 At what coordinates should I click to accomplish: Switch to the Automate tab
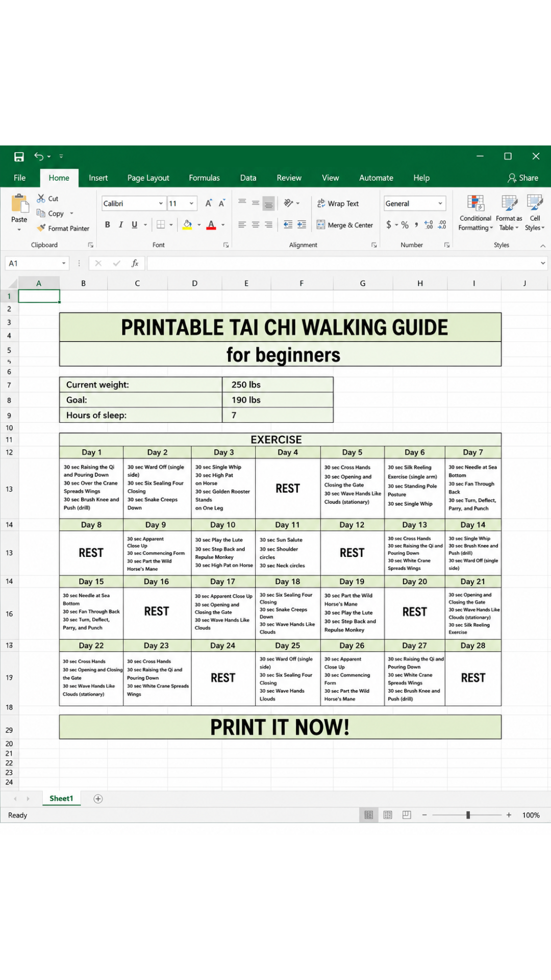376,178
